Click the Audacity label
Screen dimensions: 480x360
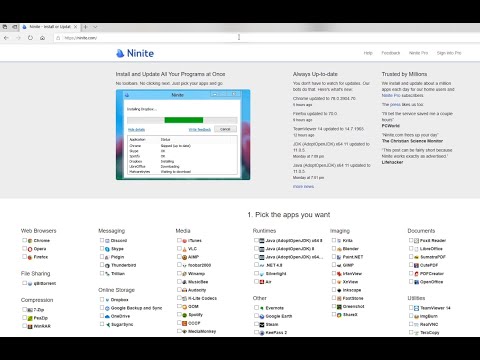click(197, 290)
